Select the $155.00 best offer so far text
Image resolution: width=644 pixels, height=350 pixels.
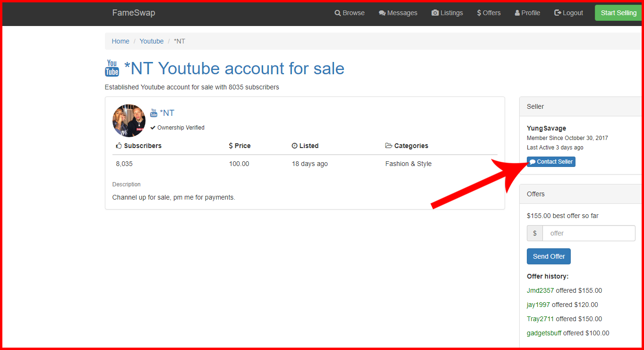(x=563, y=216)
